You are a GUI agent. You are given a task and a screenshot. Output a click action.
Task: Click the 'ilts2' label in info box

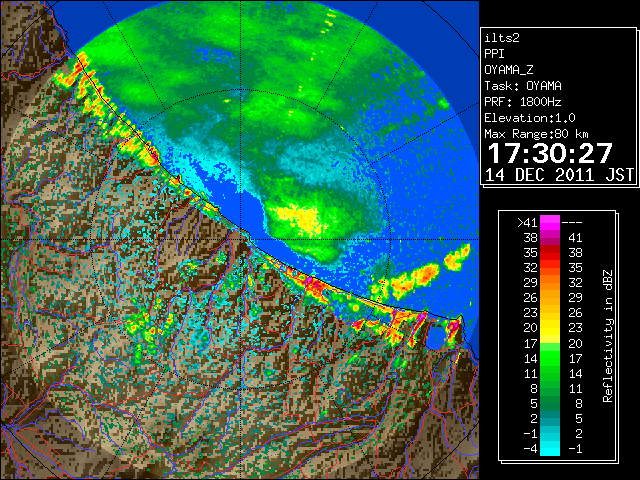(502, 38)
